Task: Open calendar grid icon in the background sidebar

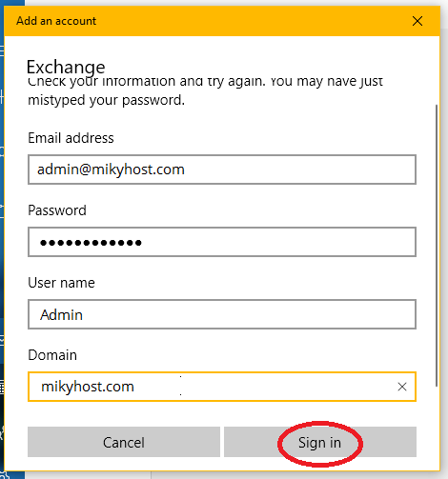Action: click(2, 388)
